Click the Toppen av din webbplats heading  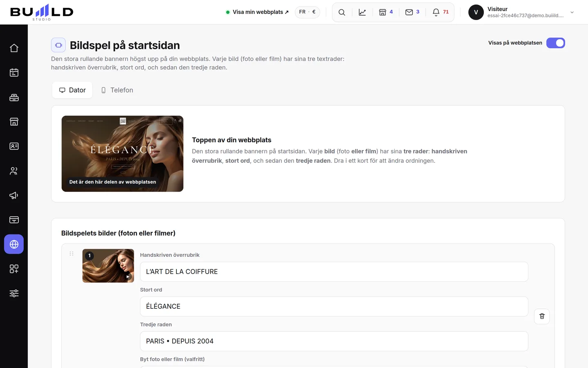[232, 140]
